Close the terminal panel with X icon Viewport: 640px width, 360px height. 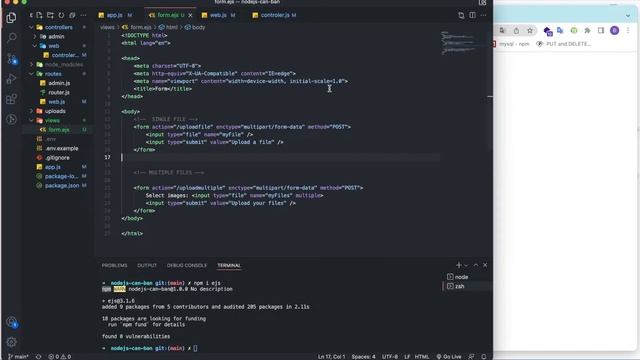[x=485, y=265]
